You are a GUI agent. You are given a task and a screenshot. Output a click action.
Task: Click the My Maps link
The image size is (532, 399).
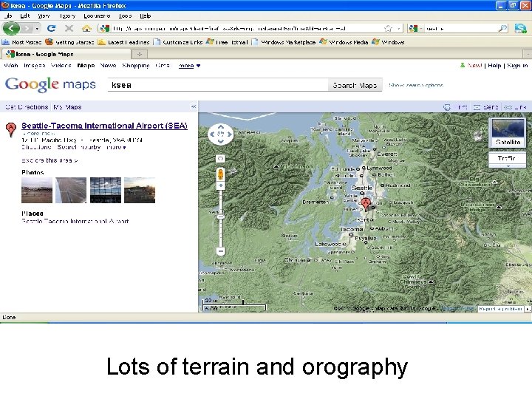pyautogui.click(x=67, y=107)
